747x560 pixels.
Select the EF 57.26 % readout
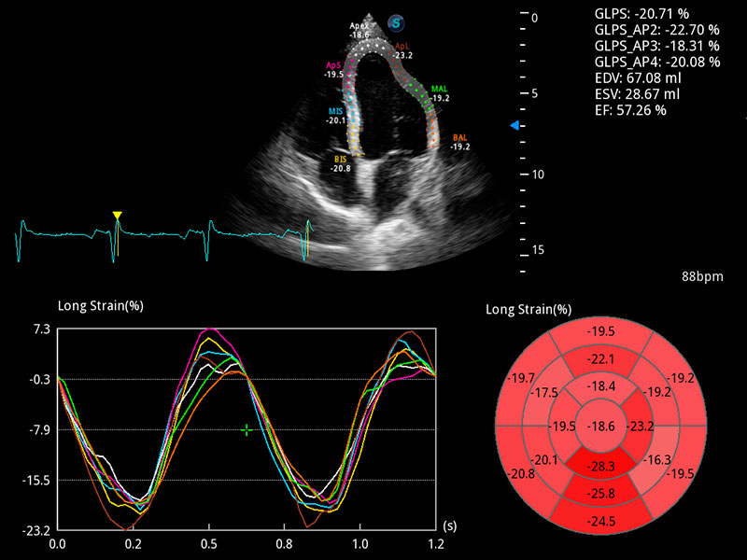tap(630, 110)
